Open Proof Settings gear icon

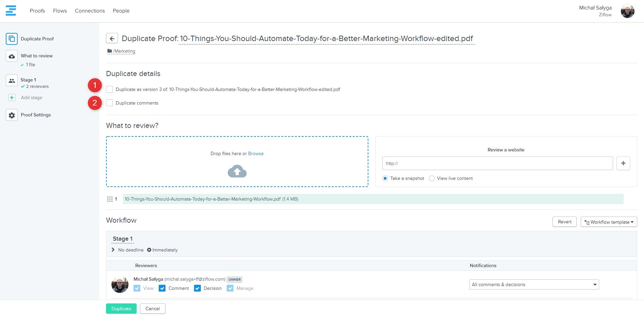click(12, 115)
